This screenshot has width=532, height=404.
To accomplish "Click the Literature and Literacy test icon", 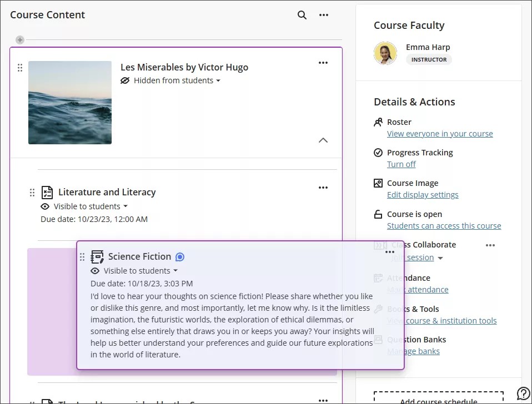I will click(47, 193).
